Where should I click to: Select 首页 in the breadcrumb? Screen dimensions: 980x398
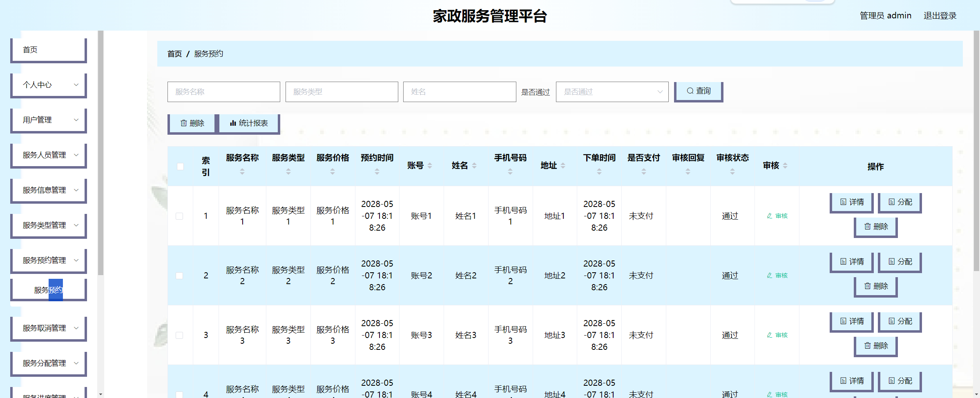tap(174, 53)
